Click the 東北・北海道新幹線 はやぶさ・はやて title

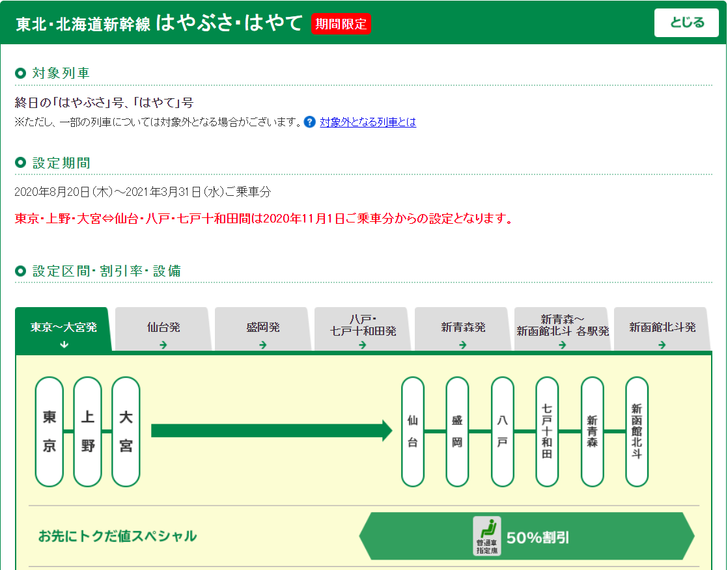click(160, 23)
